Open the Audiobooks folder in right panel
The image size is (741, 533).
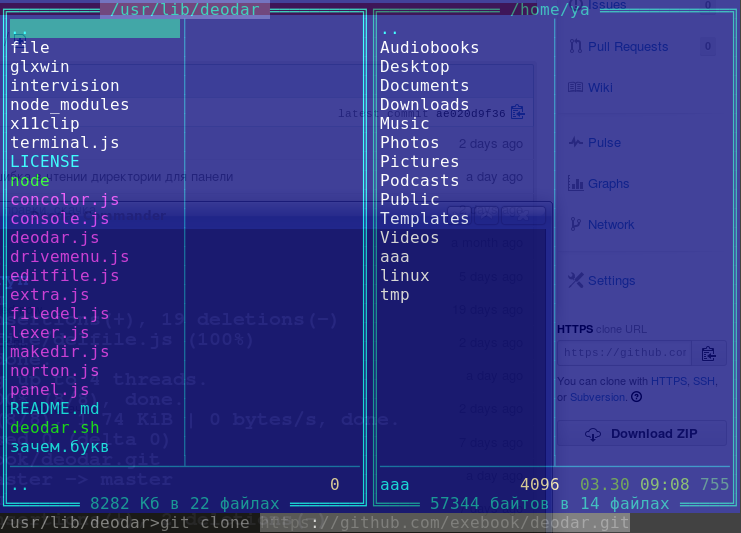coord(430,47)
